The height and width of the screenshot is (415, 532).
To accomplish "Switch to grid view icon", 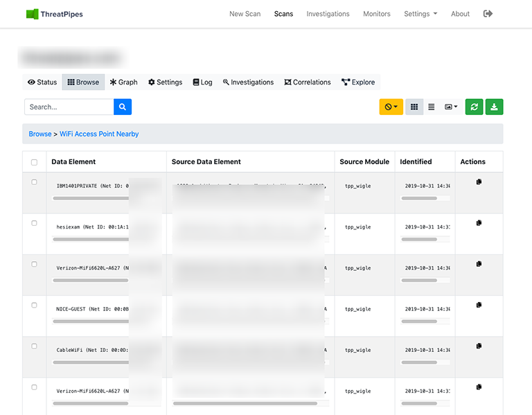I will (x=414, y=107).
